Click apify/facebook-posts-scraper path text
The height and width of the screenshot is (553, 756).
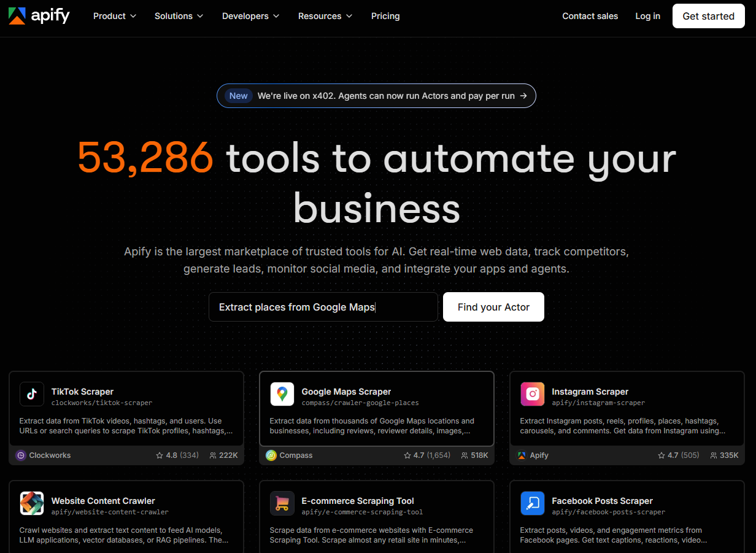pyautogui.click(x=608, y=512)
